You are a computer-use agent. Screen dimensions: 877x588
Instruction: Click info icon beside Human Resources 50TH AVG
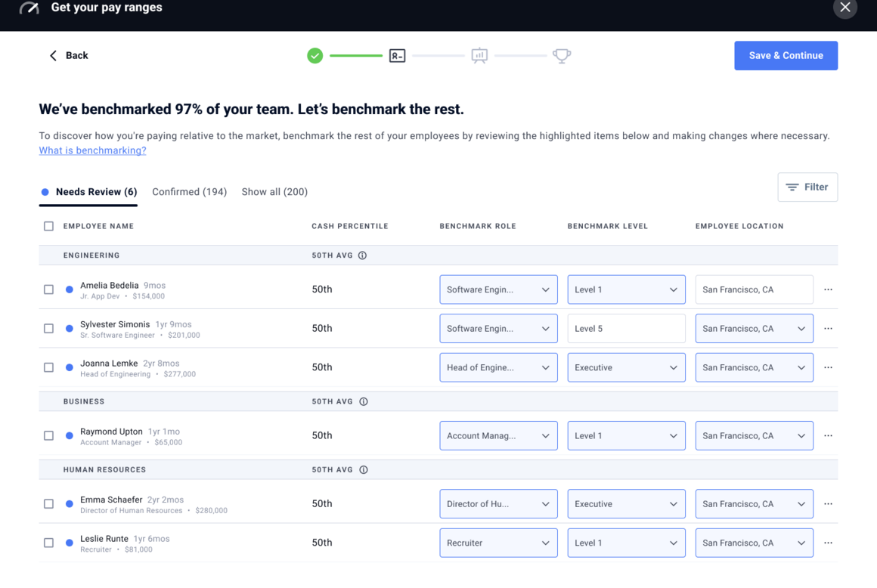click(x=364, y=470)
